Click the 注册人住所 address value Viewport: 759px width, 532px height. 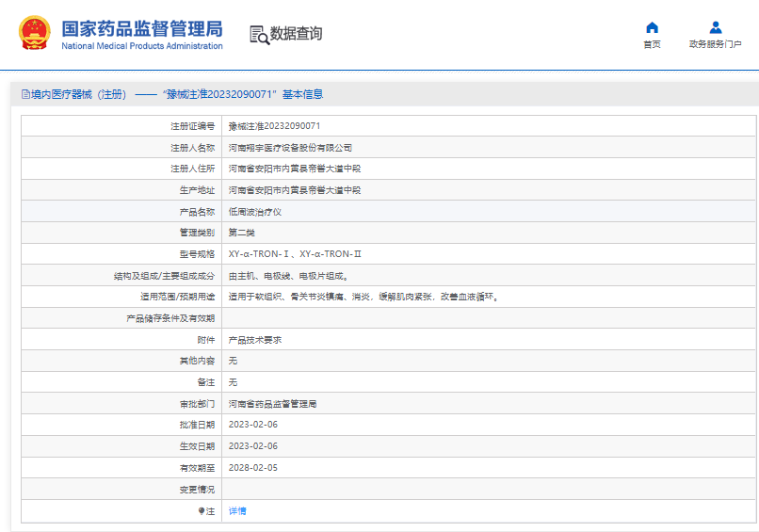click(295, 169)
